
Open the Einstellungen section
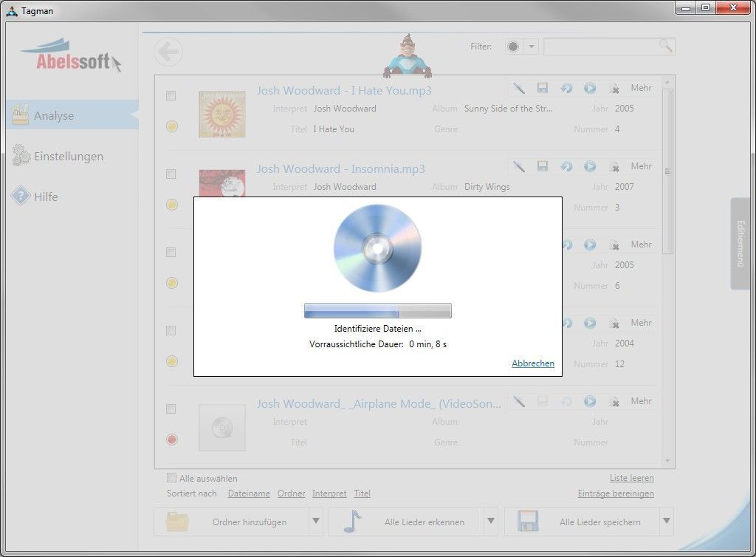68,156
